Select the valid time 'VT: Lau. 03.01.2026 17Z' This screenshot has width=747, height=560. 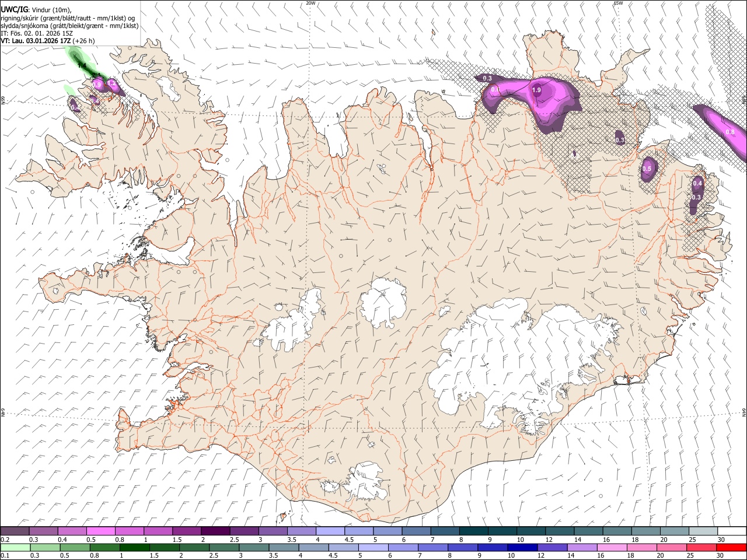[36, 41]
